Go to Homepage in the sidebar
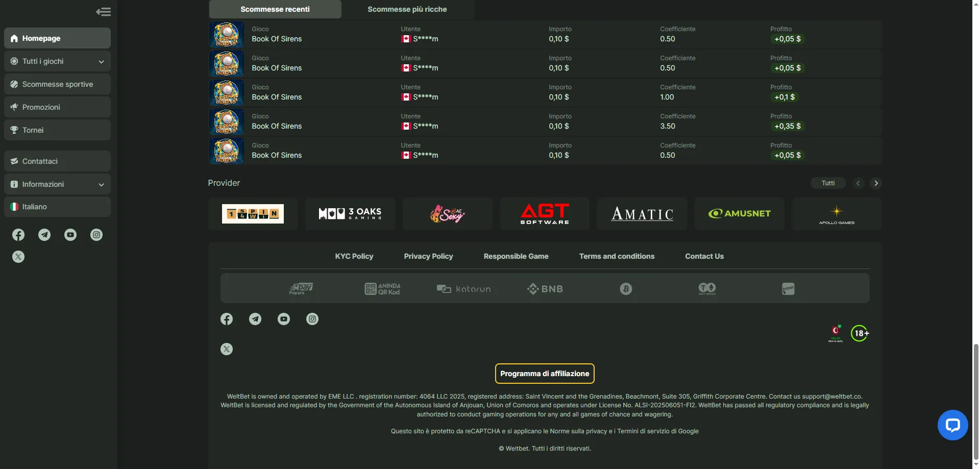This screenshot has height=469, width=980. coord(57,38)
